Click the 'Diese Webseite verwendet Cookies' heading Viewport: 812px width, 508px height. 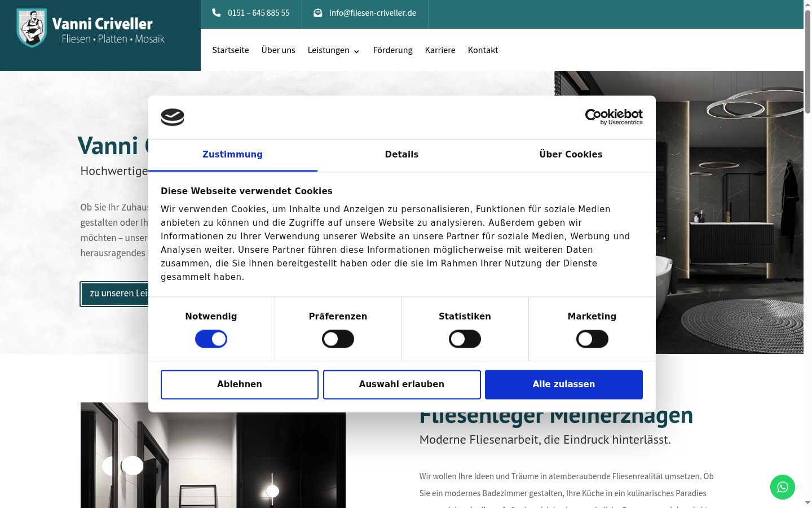coord(246,191)
